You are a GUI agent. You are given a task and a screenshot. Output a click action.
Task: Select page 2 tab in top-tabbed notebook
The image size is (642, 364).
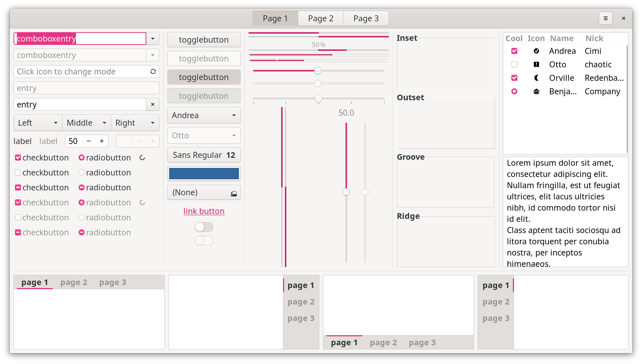click(x=74, y=282)
